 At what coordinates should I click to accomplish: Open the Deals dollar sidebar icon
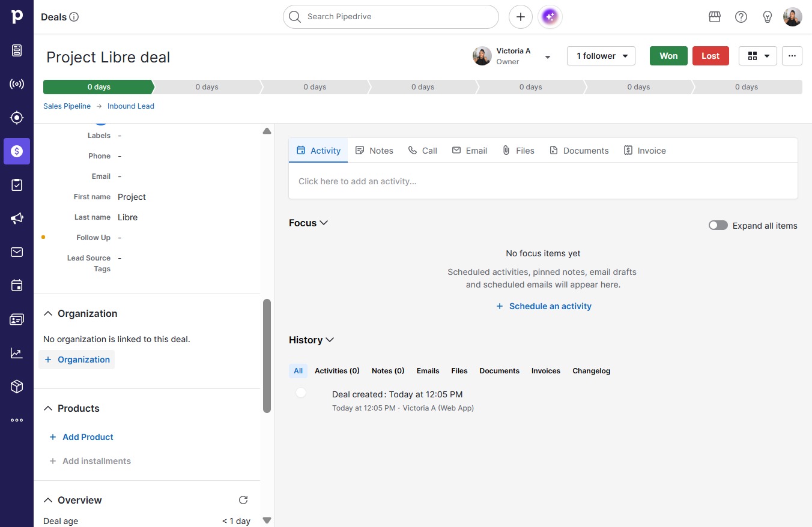(x=17, y=151)
